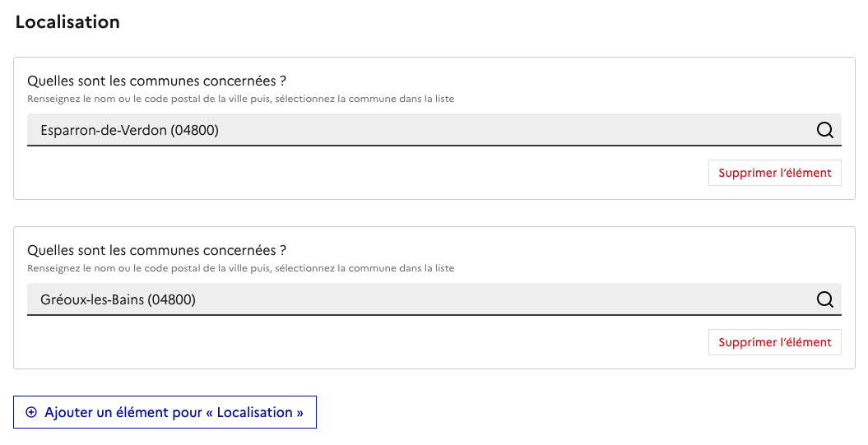This screenshot has width=868, height=445.
Task: Click the communes question label above Esparron-de-Verdon
Action: pos(156,81)
